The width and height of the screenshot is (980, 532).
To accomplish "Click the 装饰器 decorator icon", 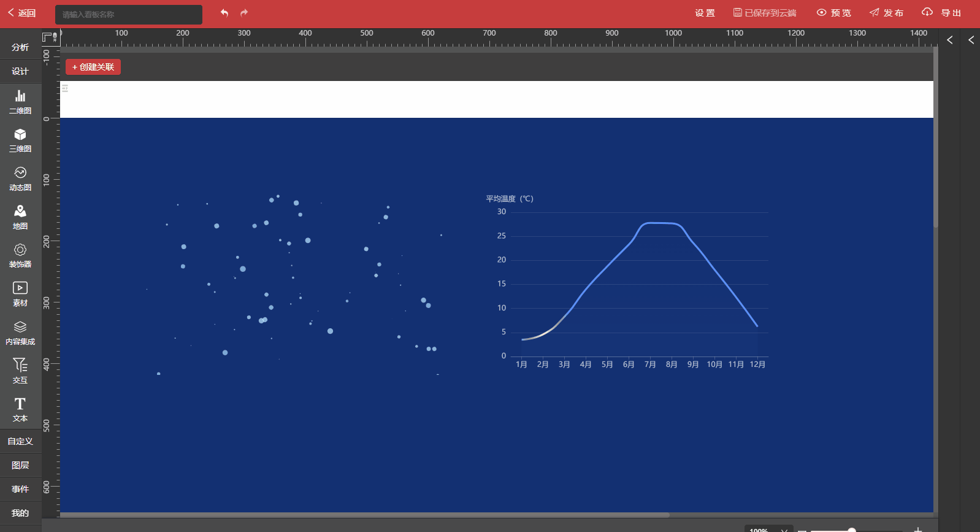I will [x=20, y=255].
